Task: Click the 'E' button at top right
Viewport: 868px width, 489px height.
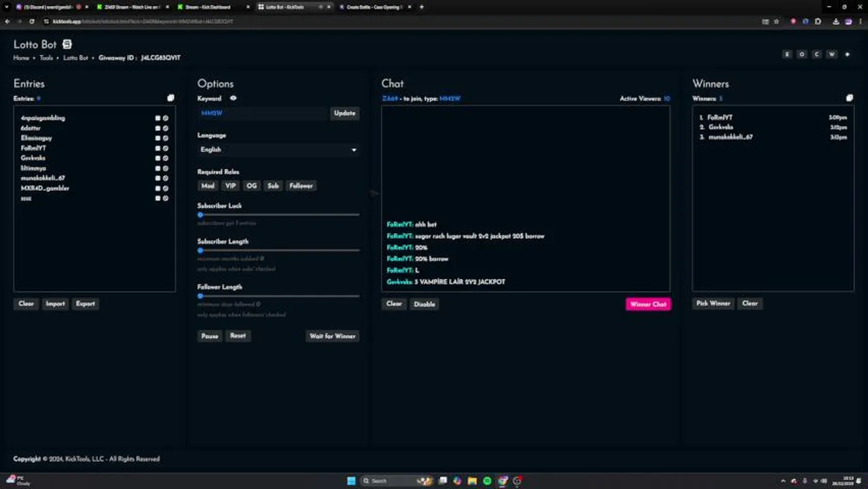Action: (787, 54)
